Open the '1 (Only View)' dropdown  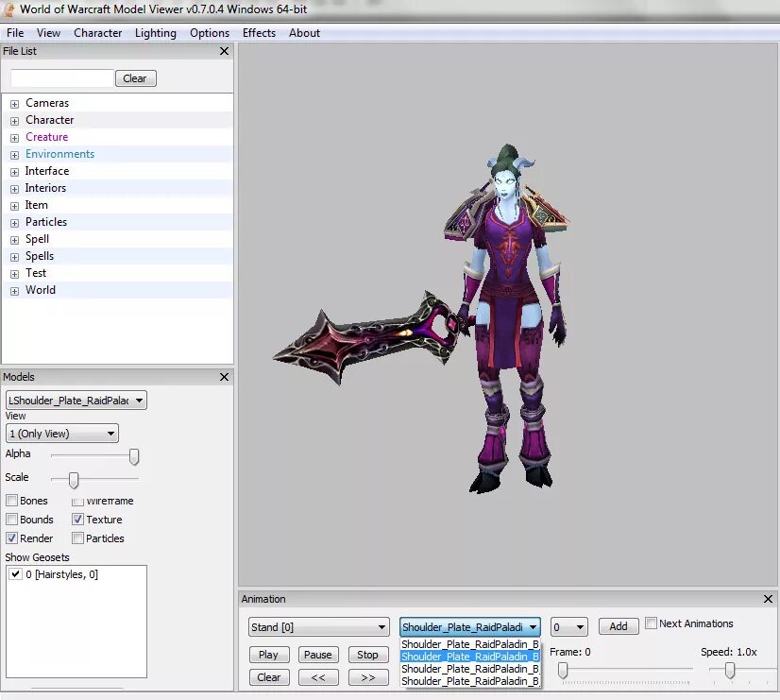[62, 434]
